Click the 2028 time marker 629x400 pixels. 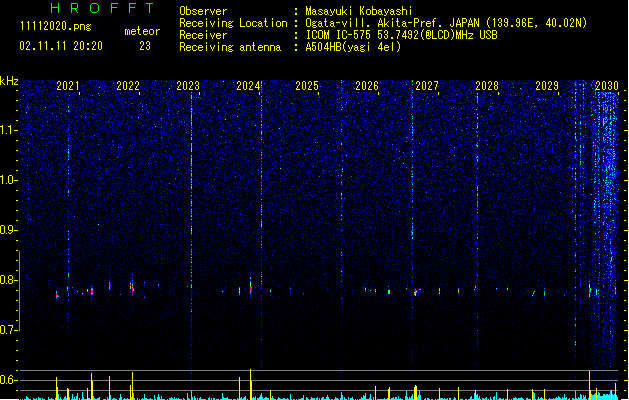click(487, 85)
